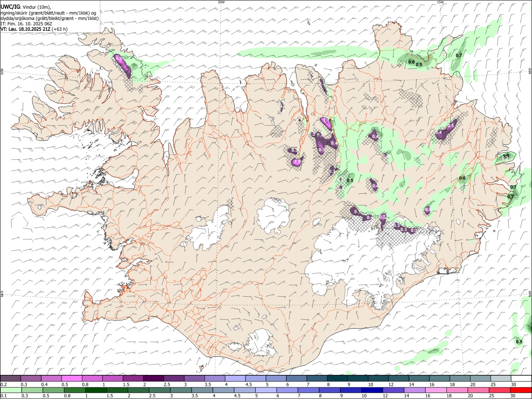This screenshot has width=532, height=399.
Task: Pick lower legend swatch between 3.5 and 4
Action: tap(202, 390)
